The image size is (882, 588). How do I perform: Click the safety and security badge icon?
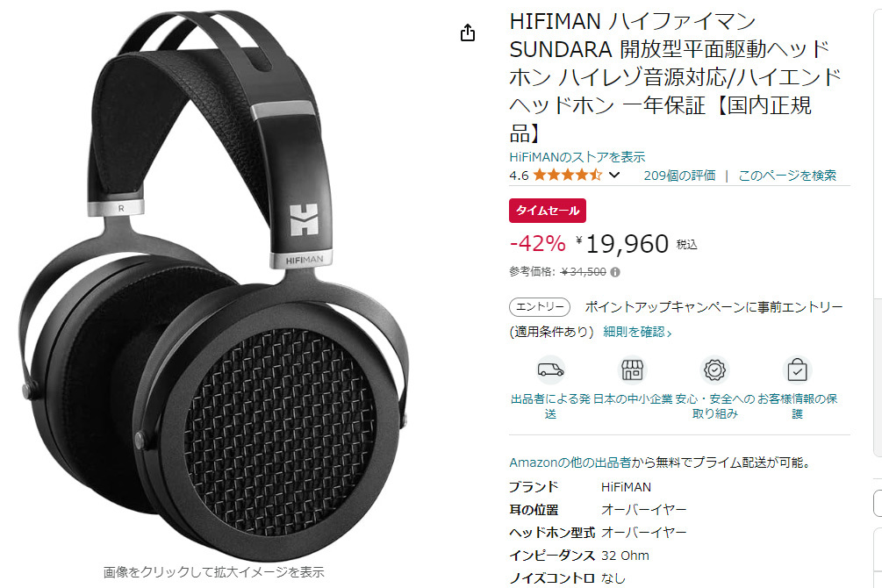(x=714, y=369)
